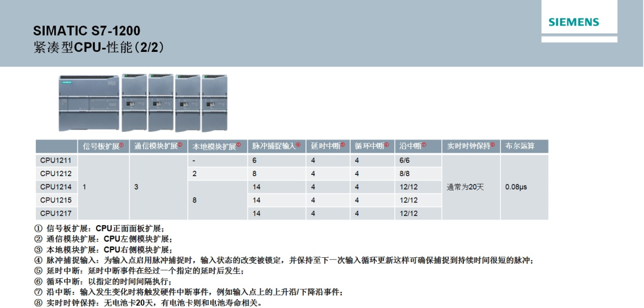Click value 14 in CPU1217 脉冲捕捉输入 cell
Image resolution: width=644 pixels, height=308 pixels.
click(256, 213)
